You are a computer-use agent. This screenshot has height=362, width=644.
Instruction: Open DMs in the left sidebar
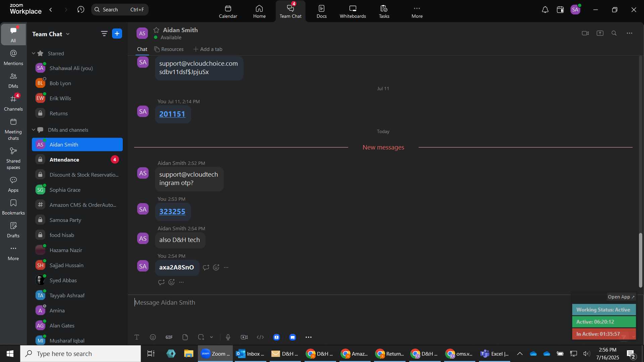(x=13, y=80)
